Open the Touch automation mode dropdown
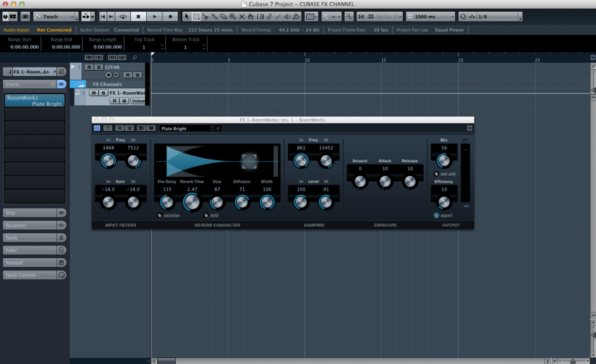This screenshot has height=364, width=596. 55,17
